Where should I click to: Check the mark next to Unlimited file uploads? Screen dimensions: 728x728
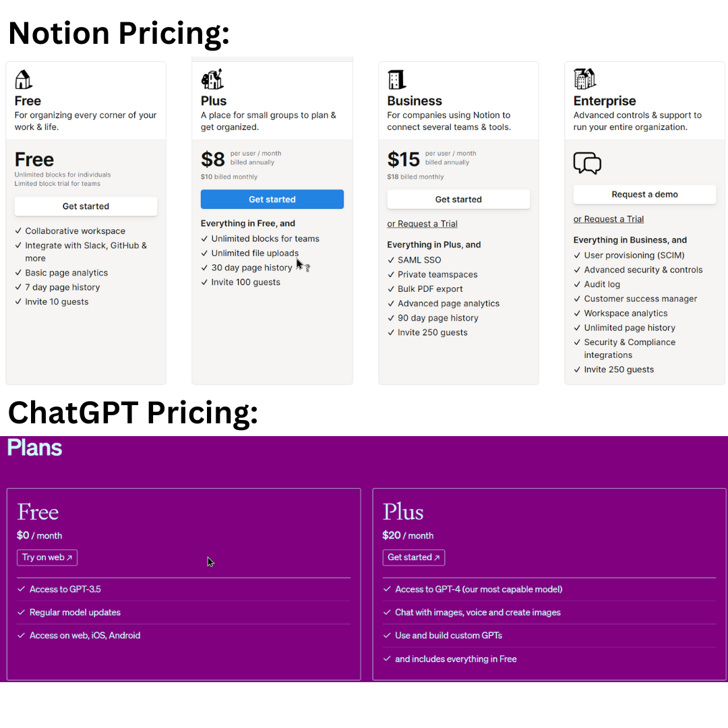pyautogui.click(x=204, y=253)
